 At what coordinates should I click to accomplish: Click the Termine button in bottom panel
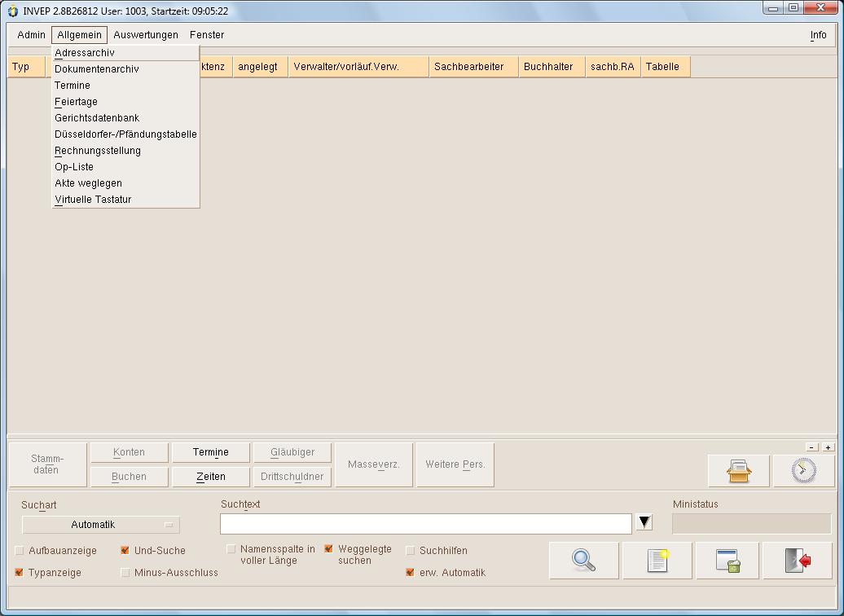210,452
